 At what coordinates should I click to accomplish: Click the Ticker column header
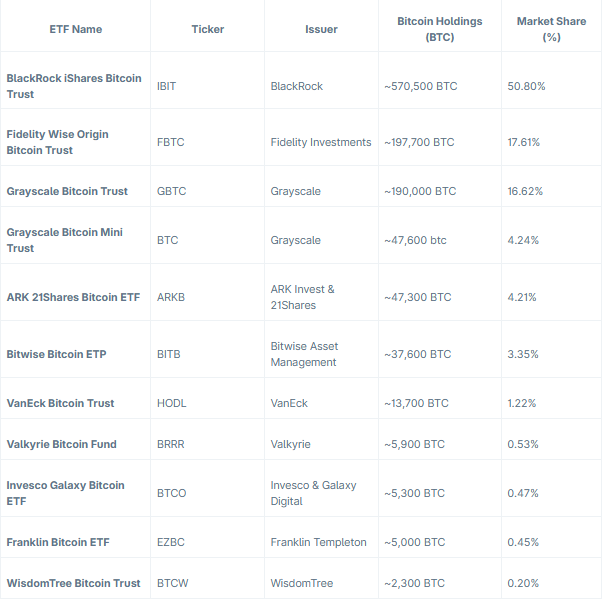[x=208, y=29]
